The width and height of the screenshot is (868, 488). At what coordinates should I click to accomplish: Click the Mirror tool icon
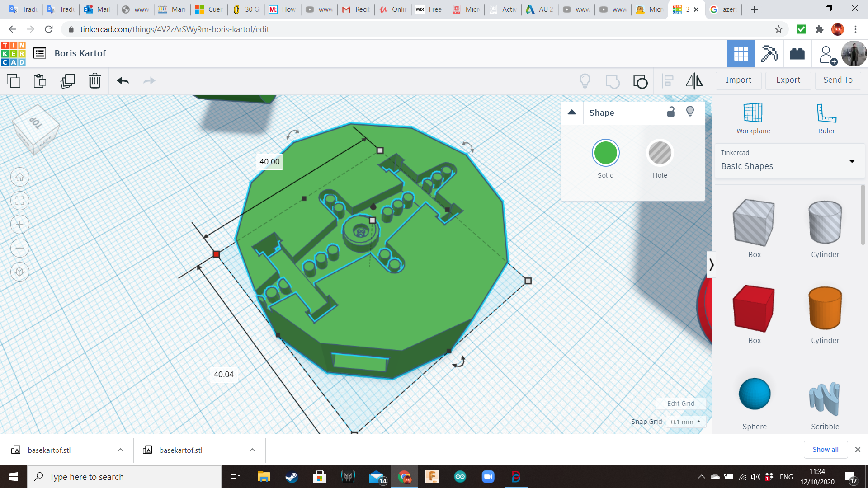tap(694, 81)
